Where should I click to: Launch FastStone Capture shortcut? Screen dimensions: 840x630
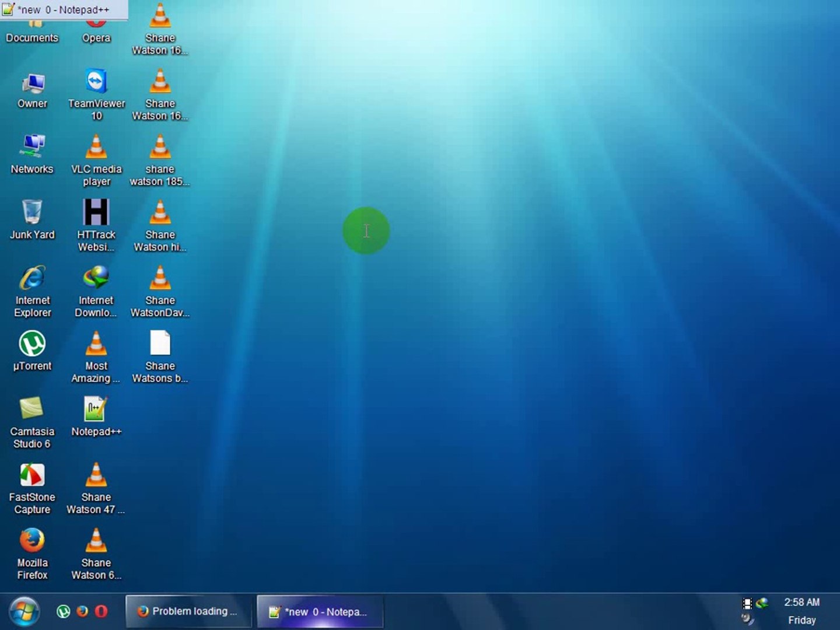32,488
